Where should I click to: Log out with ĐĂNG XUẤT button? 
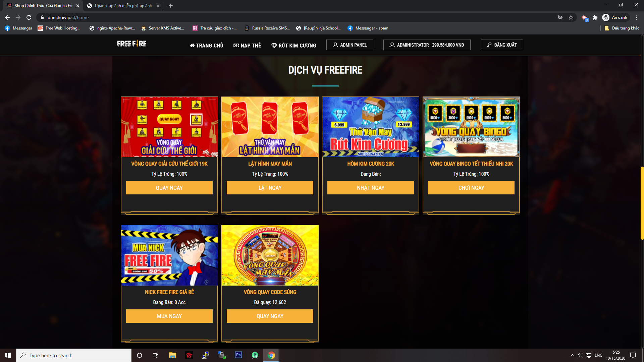(x=502, y=45)
